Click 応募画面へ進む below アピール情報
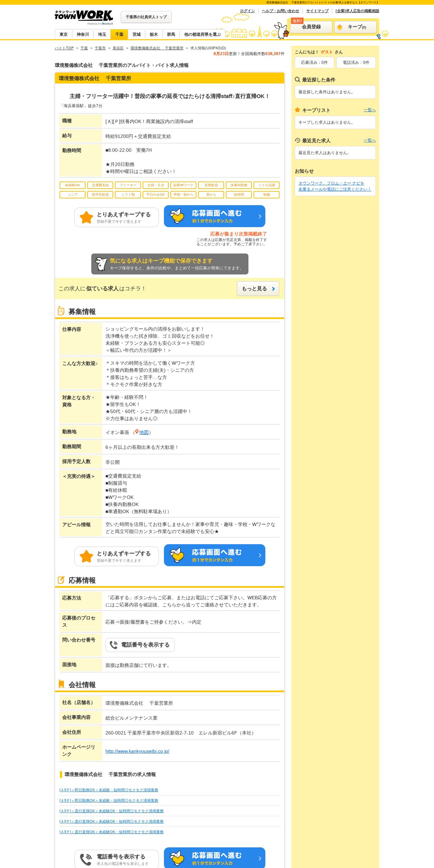This screenshot has height=868, width=434. tap(215, 555)
